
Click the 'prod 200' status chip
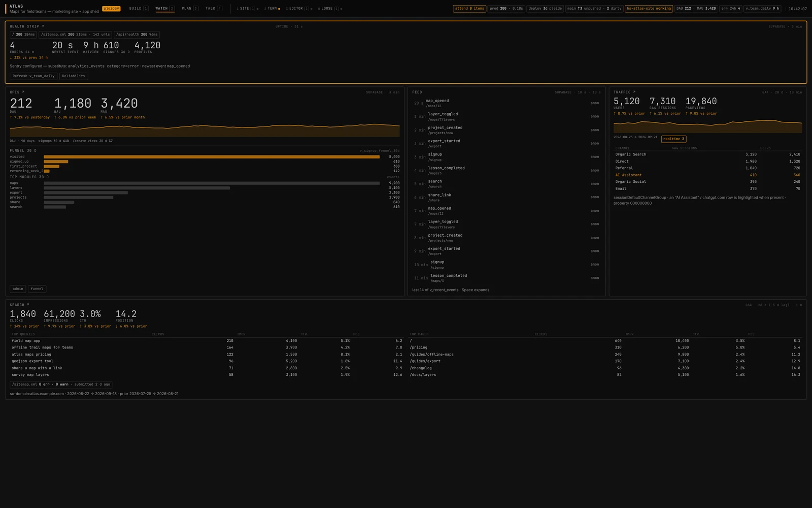click(506, 9)
